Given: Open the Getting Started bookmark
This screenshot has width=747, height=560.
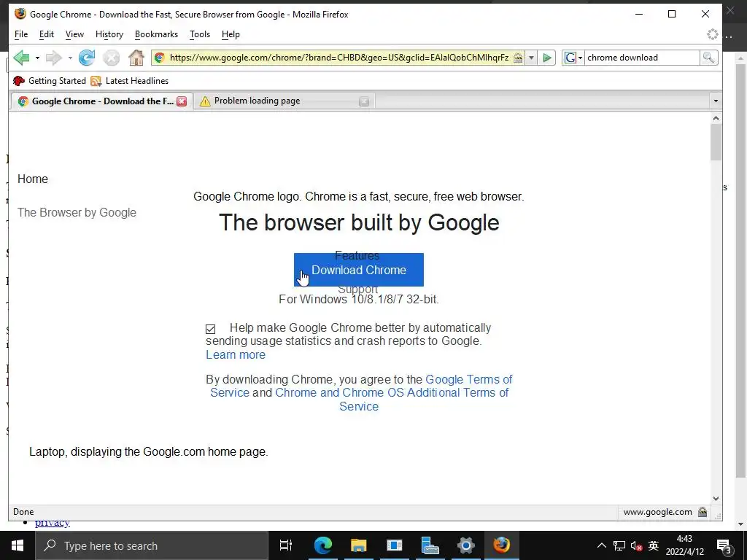Looking at the screenshot, I should click(x=50, y=81).
